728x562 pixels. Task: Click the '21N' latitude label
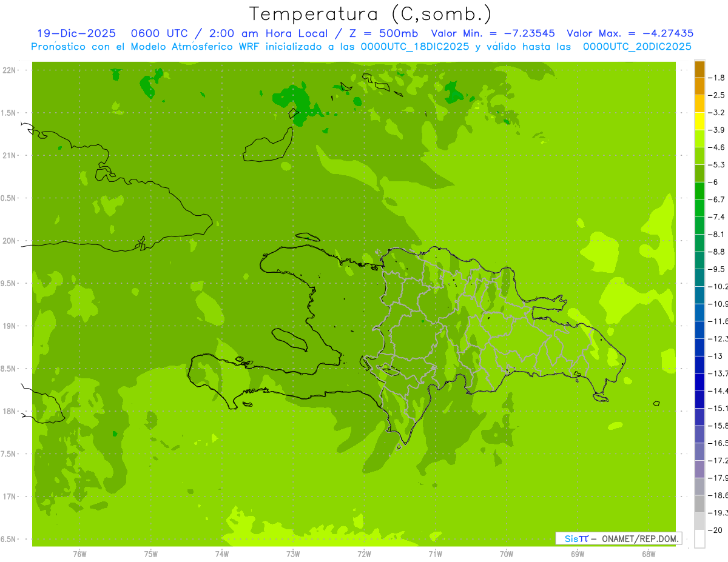tap(9, 155)
